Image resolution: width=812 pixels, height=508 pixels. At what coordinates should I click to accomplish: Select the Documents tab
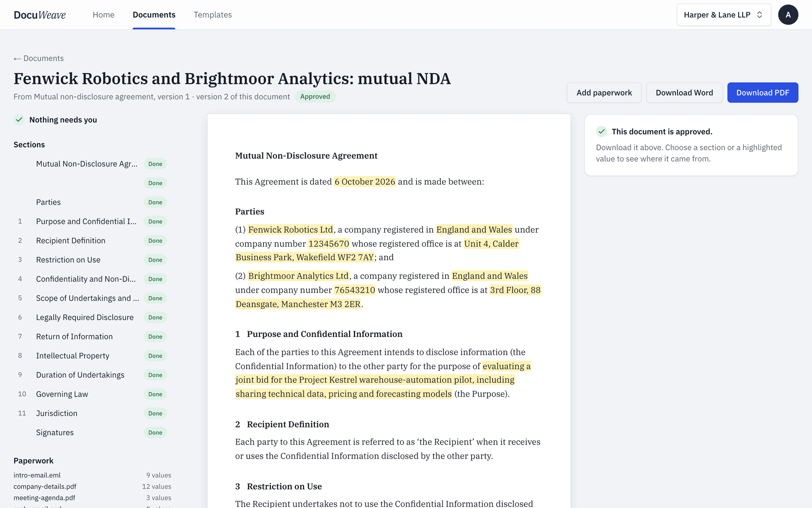click(x=154, y=15)
